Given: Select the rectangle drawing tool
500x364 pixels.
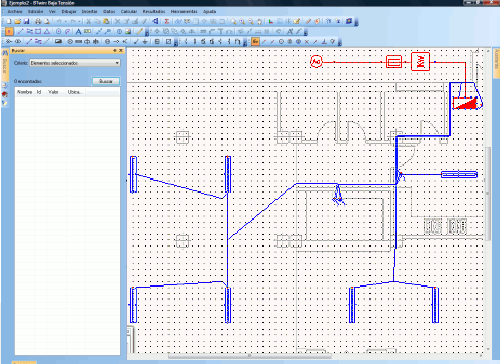Looking at the screenshot, I should point(38,32).
